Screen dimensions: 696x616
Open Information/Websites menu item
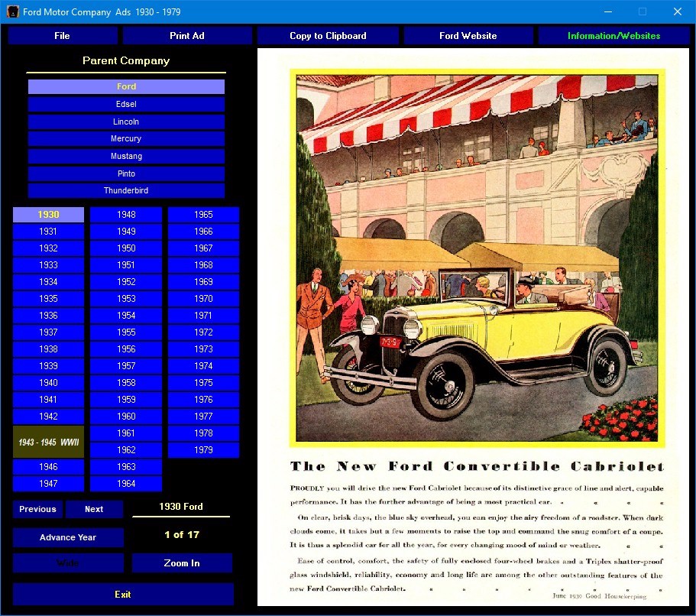(x=614, y=36)
